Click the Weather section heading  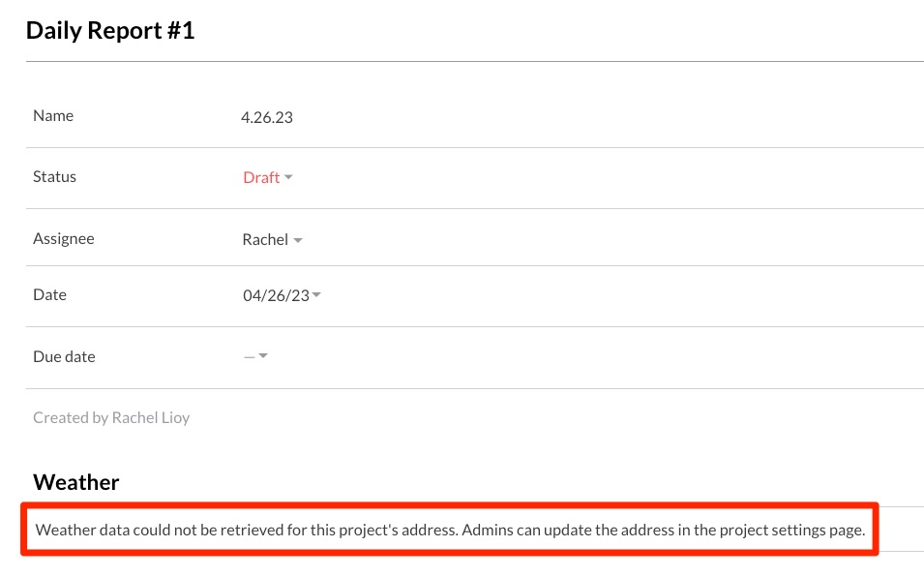(x=76, y=481)
